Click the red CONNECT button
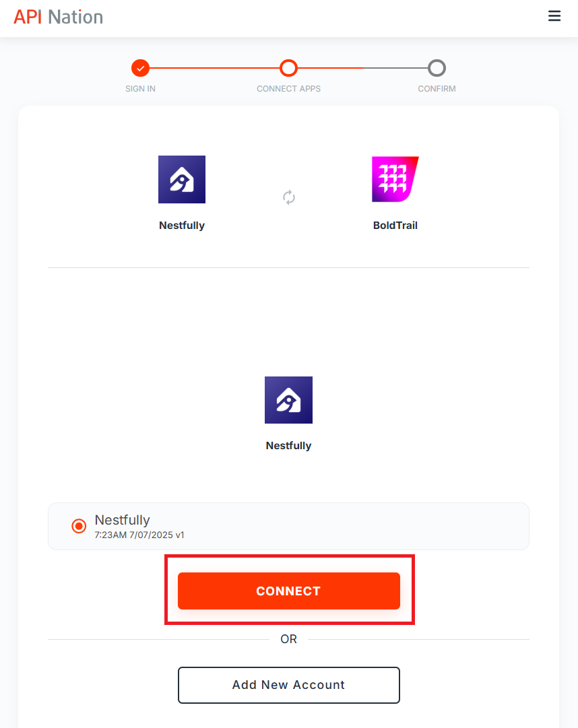Viewport: 578px width, 728px height. click(x=289, y=591)
